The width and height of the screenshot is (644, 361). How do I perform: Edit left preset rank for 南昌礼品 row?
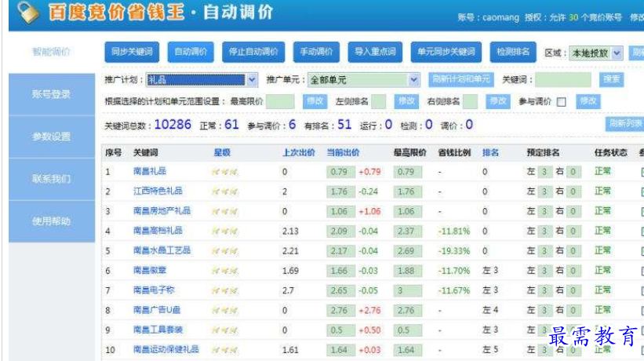pyautogui.click(x=544, y=172)
